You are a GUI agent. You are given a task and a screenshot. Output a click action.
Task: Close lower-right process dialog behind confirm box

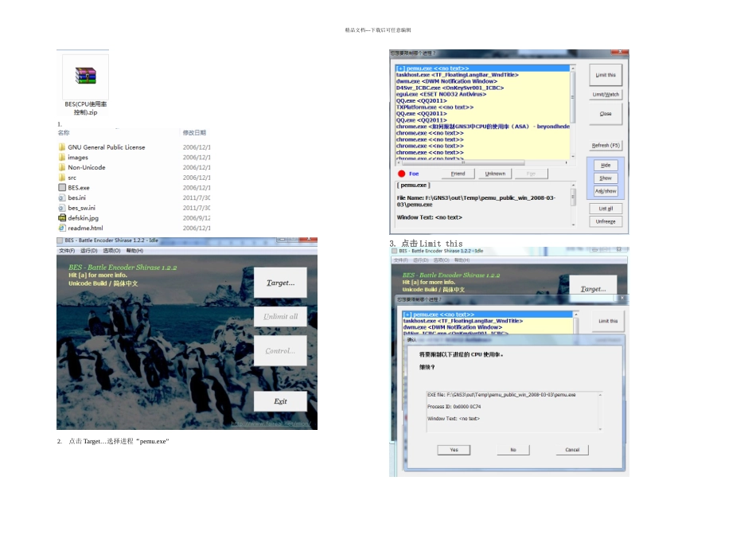[x=622, y=298]
